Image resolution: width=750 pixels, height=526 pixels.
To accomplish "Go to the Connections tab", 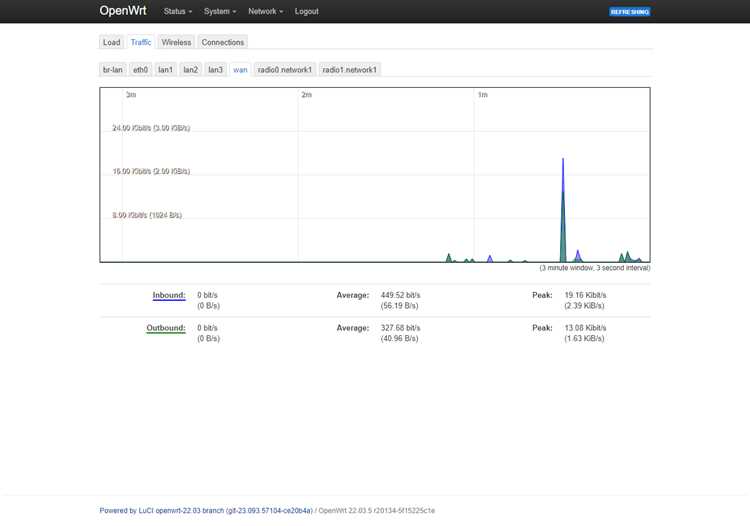I will tap(222, 42).
